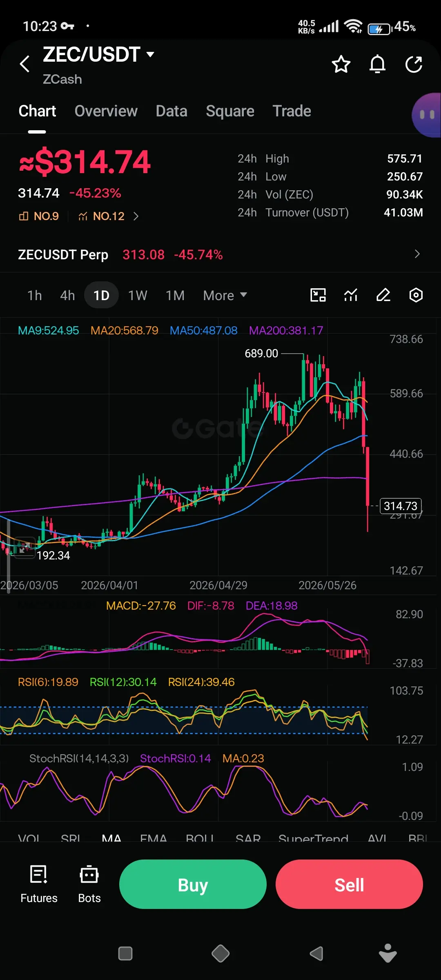
Task: Open ZECUSDT Perp chevron arrow
Action: (417, 254)
